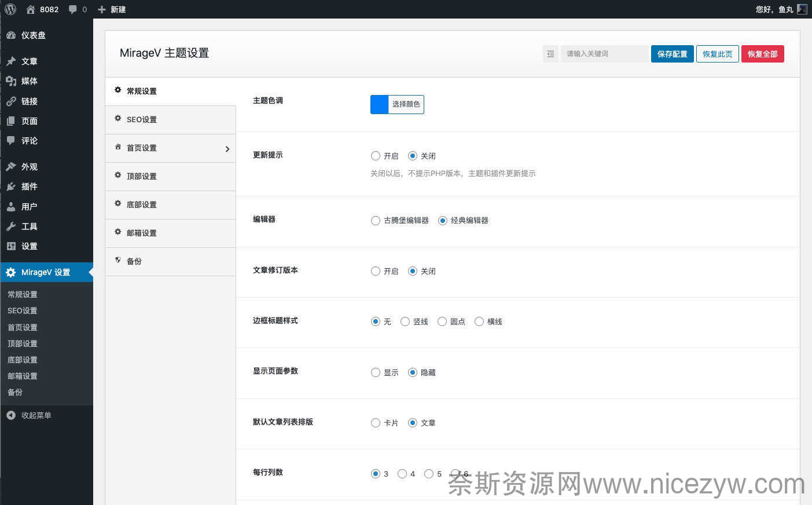This screenshot has height=505, width=812.
Task: Select 无 for 边框标题样式
Action: point(375,321)
